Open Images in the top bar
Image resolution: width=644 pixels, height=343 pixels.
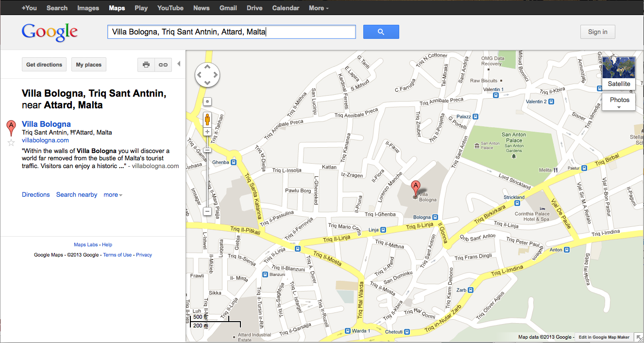(88, 8)
